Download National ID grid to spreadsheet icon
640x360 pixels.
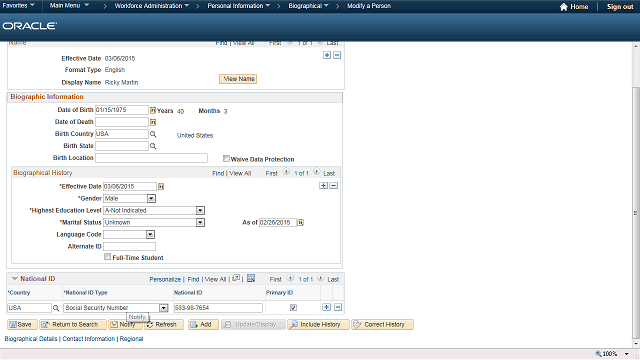251,278
